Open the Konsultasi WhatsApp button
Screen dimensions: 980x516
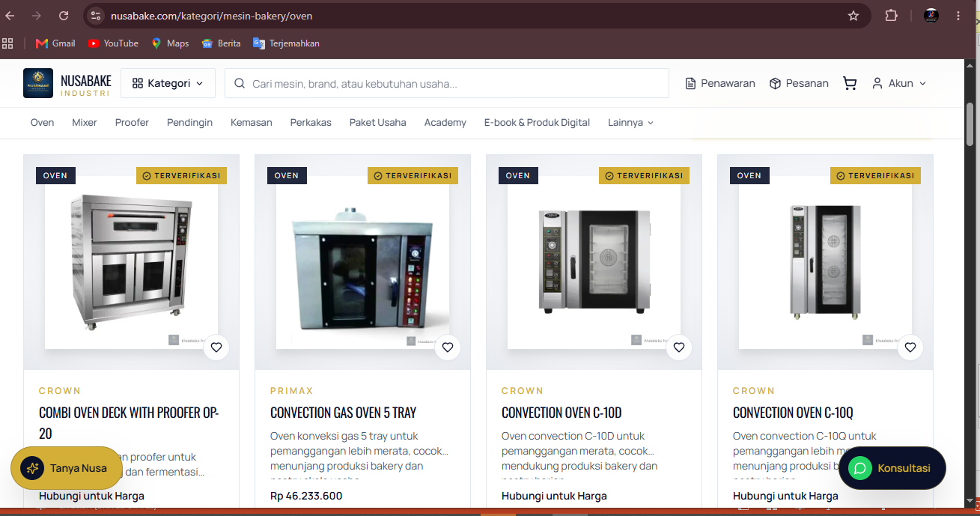tap(892, 468)
